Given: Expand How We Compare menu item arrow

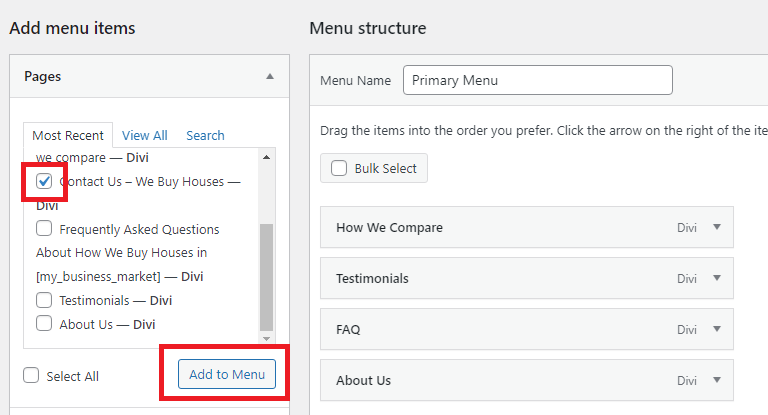Looking at the screenshot, I should [x=717, y=227].
